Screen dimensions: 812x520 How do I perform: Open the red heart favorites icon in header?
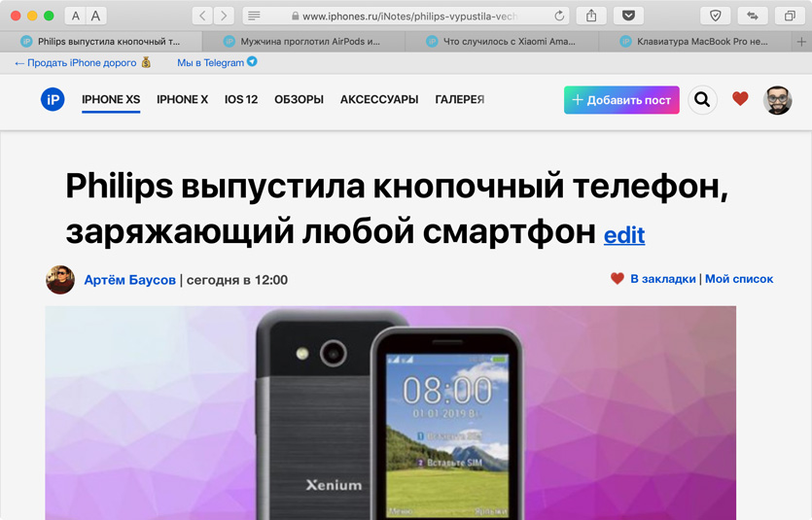point(740,98)
